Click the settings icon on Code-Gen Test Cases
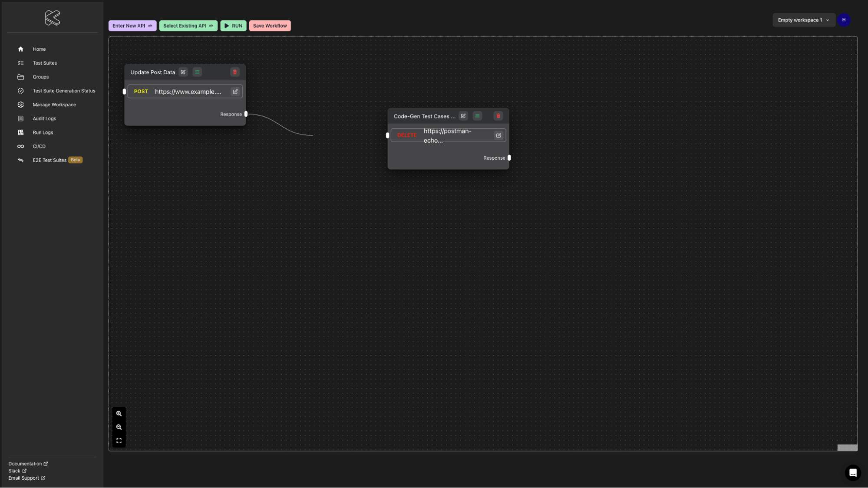 (478, 115)
